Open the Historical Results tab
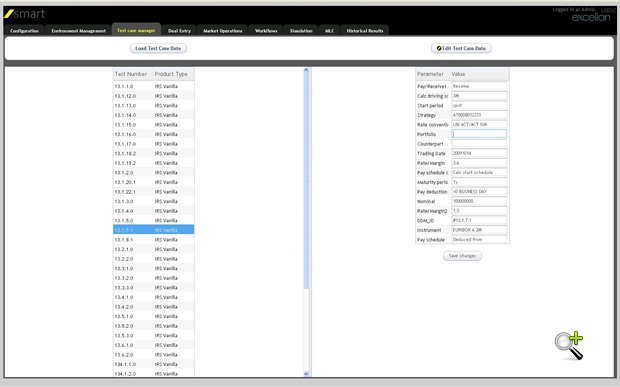Image resolution: width=620 pixels, height=387 pixels. (x=365, y=30)
